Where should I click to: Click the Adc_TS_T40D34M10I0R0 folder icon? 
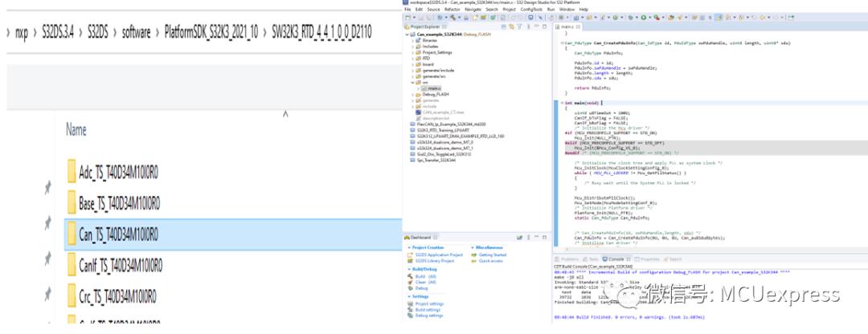coord(72,172)
